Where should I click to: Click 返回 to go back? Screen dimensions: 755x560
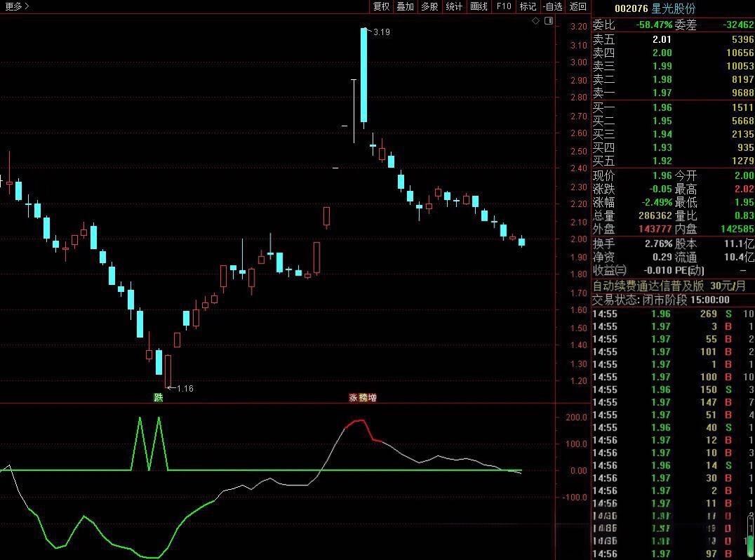point(577,6)
